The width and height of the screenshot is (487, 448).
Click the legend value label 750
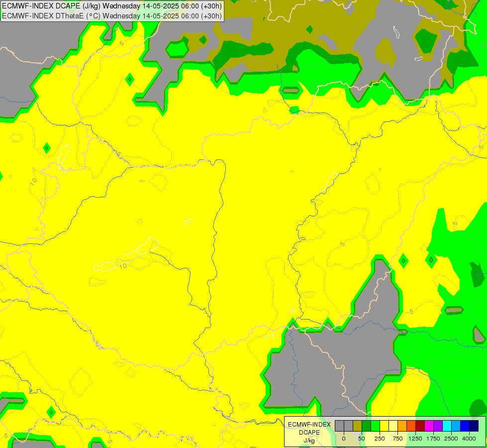tap(397, 439)
